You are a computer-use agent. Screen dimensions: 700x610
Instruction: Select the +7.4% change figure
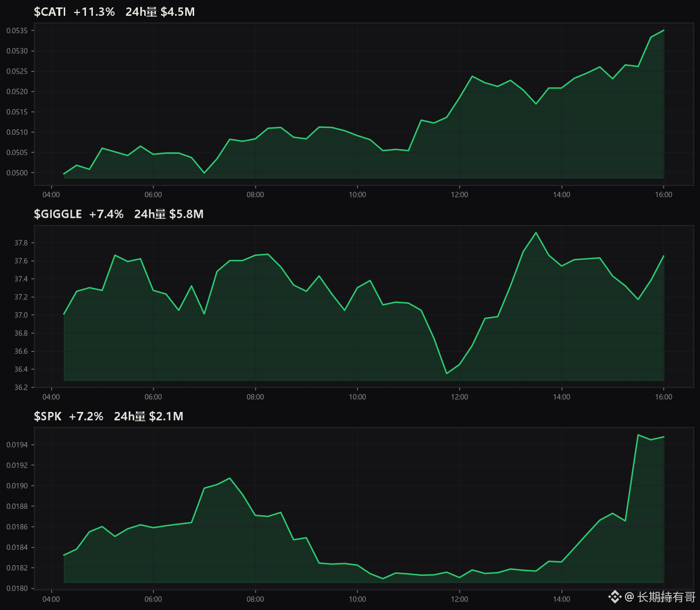[106, 214]
